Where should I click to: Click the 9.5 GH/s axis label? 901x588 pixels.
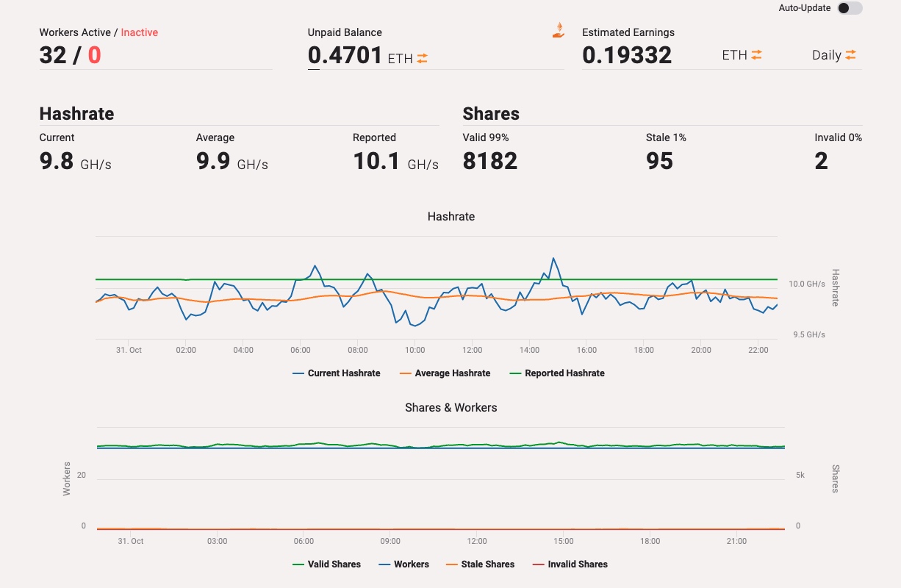click(809, 334)
